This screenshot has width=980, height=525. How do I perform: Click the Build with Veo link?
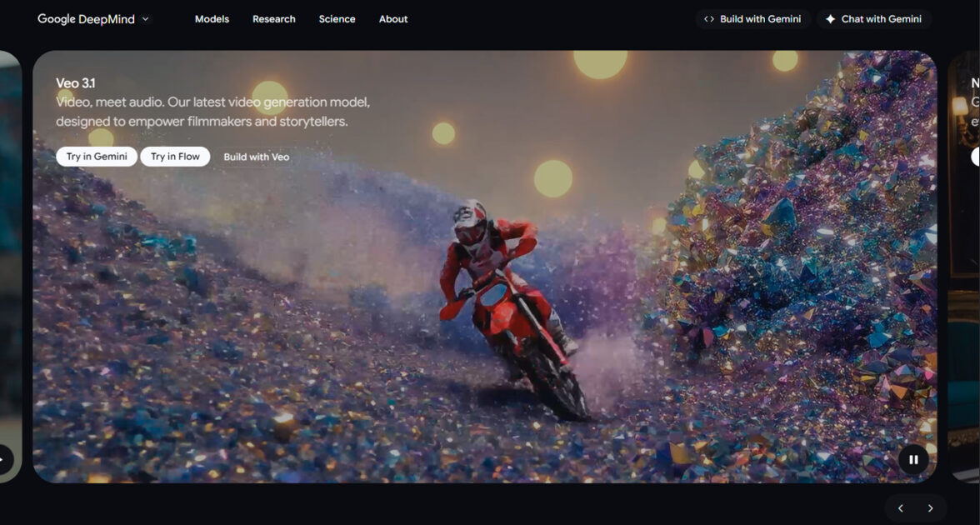(257, 157)
